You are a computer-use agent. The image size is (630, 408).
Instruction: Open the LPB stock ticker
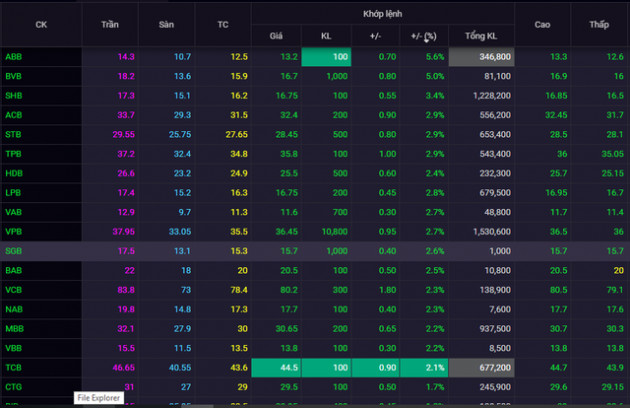pos(13,193)
